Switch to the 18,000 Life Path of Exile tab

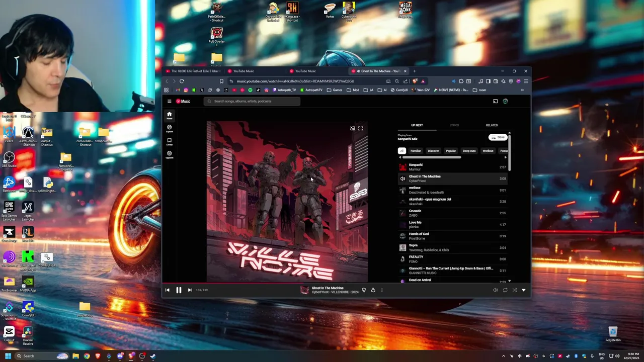[x=194, y=71]
